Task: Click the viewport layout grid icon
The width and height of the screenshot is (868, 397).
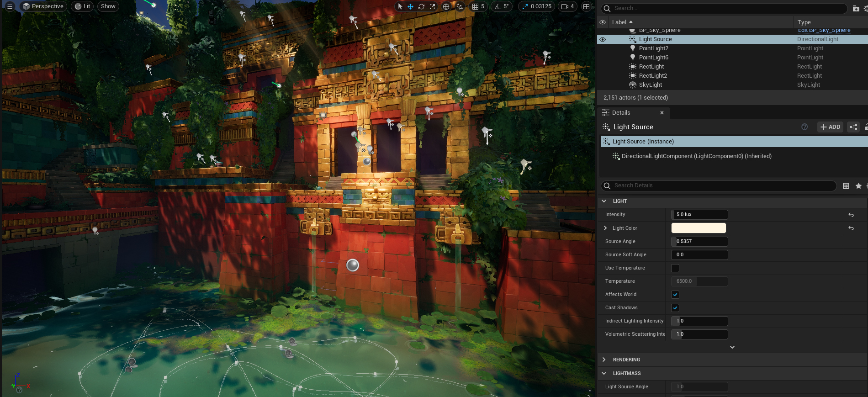Action: click(x=586, y=6)
